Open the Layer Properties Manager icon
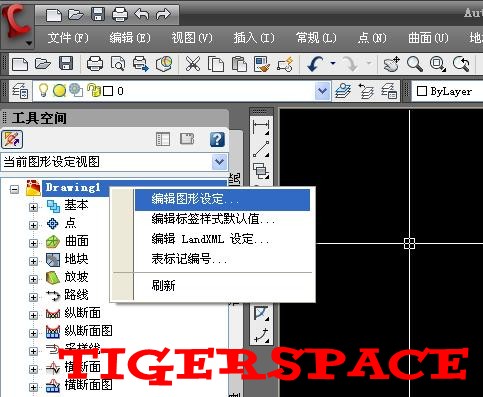The height and width of the screenshot is (397, 483). [20, 91]
